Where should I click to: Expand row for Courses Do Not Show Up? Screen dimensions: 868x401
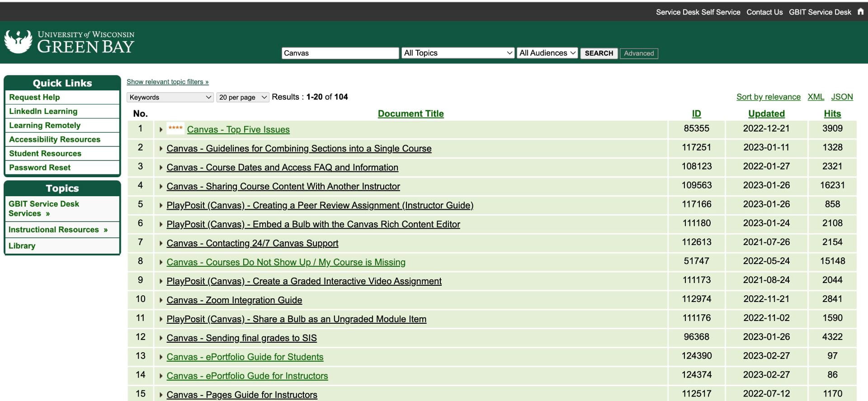click(161, 263)
